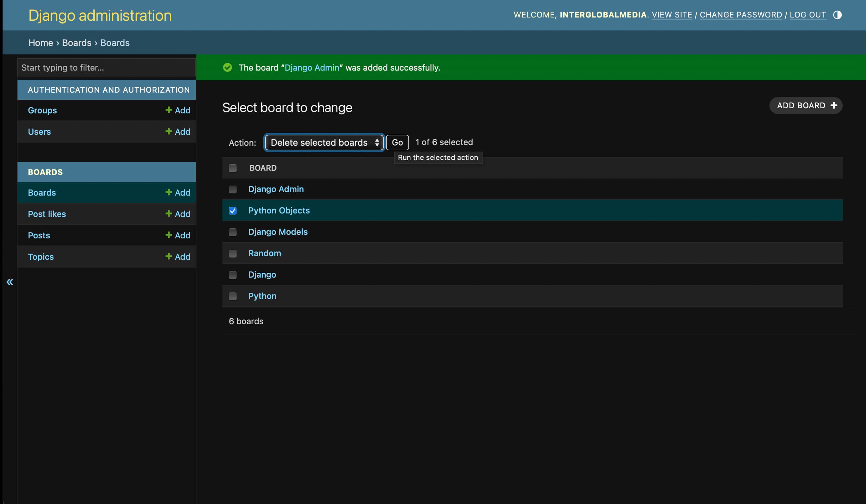
Task: Open the Random board link
Action: 264,253
